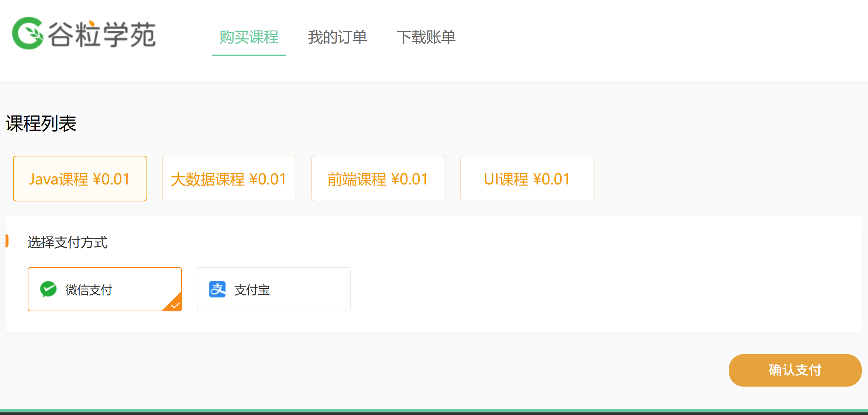The height and width of the screenshot is (415, 868).
Task: Click the 谷粒学苑 logo text
Action: click(102, 35)
